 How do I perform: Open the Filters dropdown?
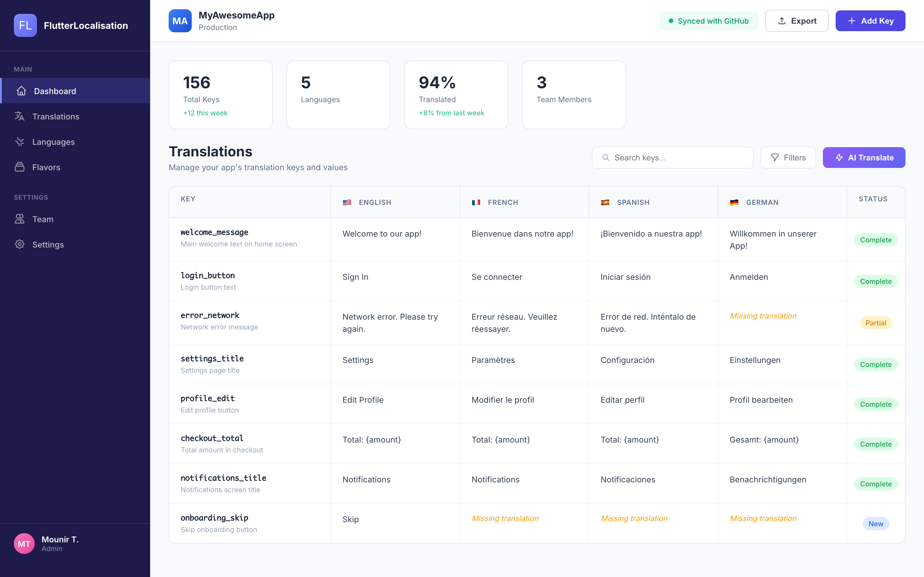pyautogui.click(x=788, y=157)
